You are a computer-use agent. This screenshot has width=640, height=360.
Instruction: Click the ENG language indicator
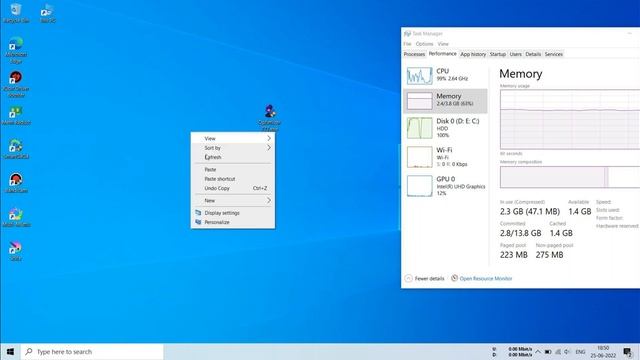(580, 352)
